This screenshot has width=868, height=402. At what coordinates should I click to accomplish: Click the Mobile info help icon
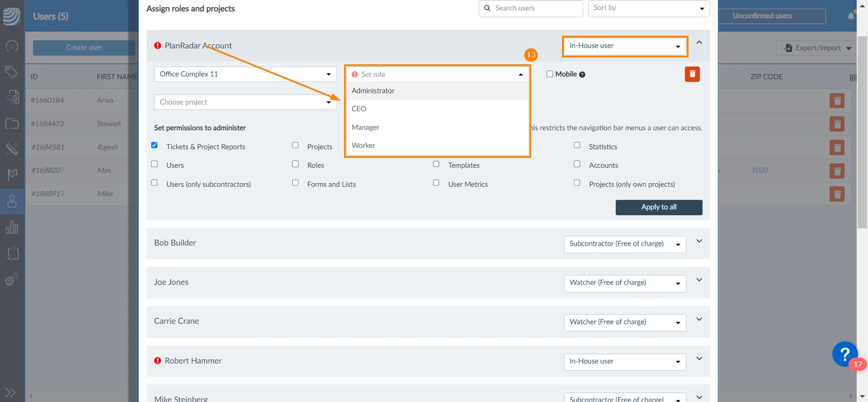(582, 75)
